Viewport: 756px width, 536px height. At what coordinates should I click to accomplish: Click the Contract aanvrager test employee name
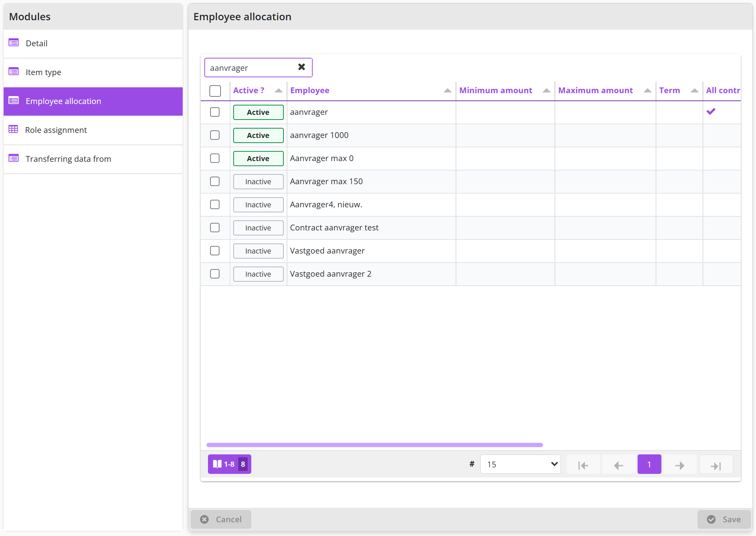[x=334, y=228]
